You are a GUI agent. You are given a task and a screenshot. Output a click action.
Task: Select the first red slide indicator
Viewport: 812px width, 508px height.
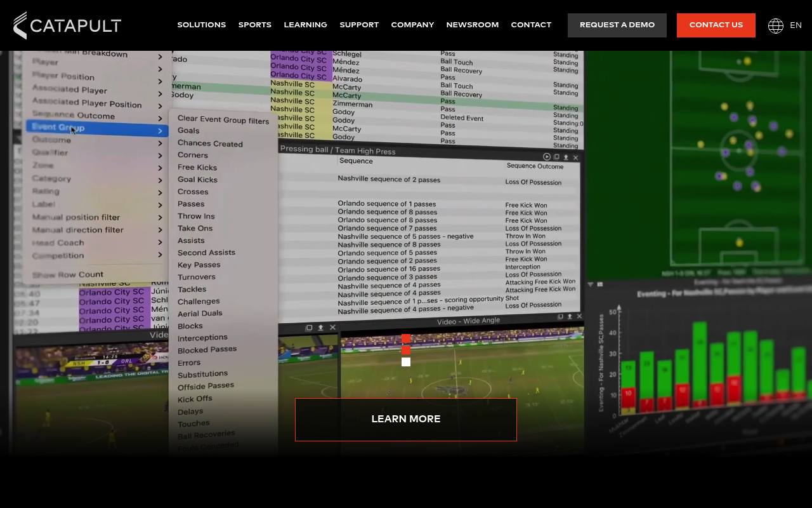(x=406, y=338)
